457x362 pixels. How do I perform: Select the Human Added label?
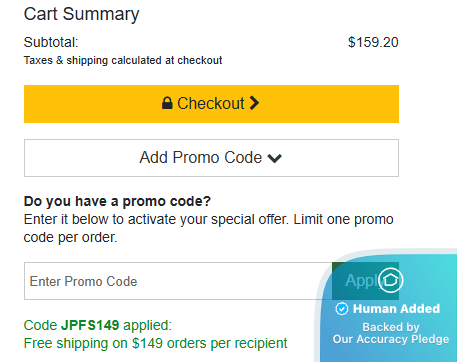click(396, 309)
